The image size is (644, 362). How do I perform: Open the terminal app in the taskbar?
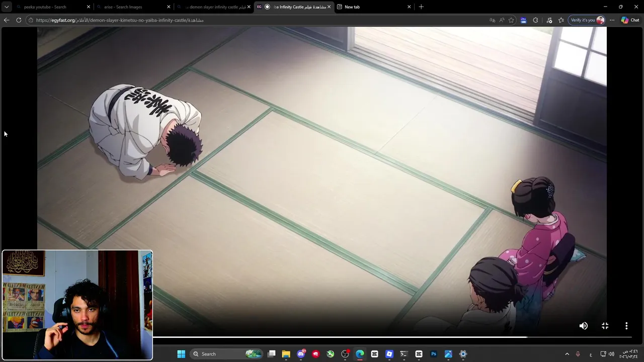(x=404, y=354)
